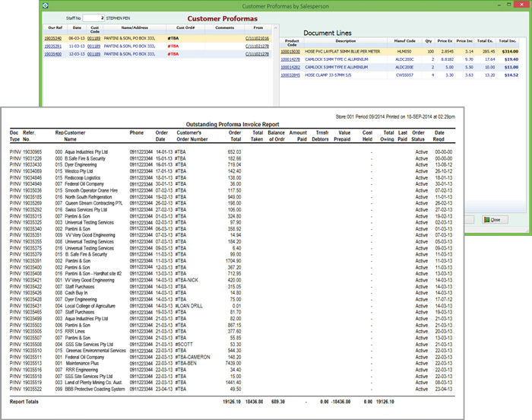Open proforma reference 19035400
This screenshot has height=420, width=532.
click(53, 54)
